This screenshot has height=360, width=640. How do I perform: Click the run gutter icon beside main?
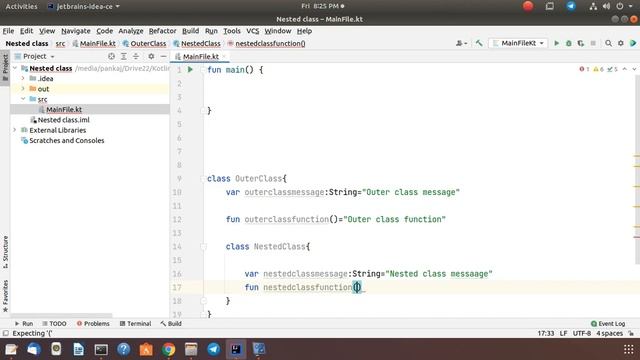coord(190,70)
